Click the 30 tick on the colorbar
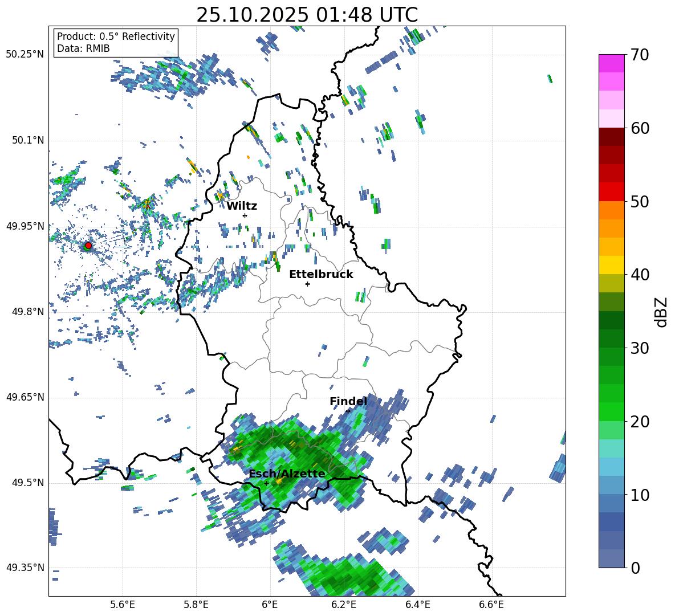 pos(640,348)
